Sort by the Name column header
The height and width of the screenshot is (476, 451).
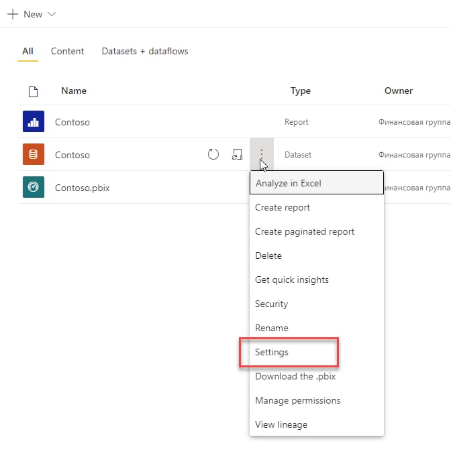74,91
